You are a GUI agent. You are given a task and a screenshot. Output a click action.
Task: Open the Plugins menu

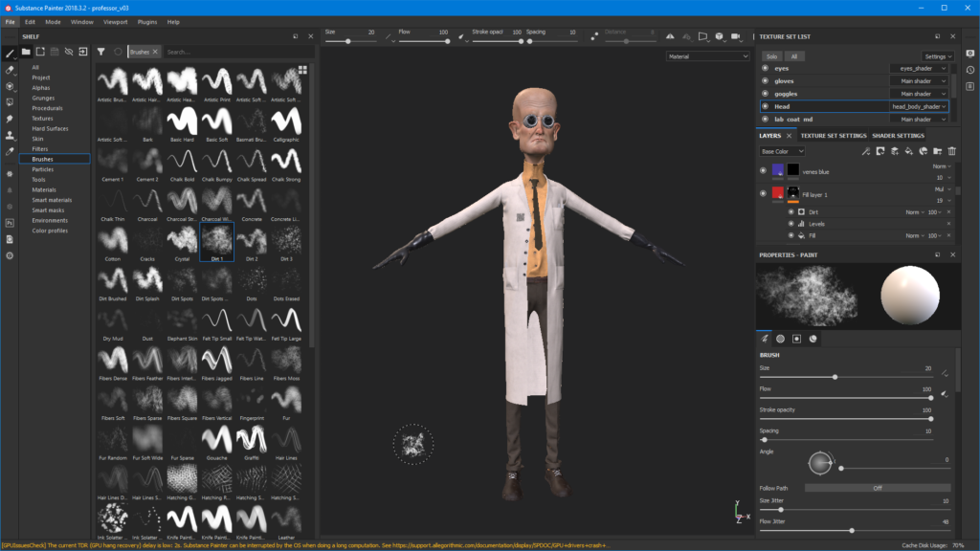coord(147,22)
